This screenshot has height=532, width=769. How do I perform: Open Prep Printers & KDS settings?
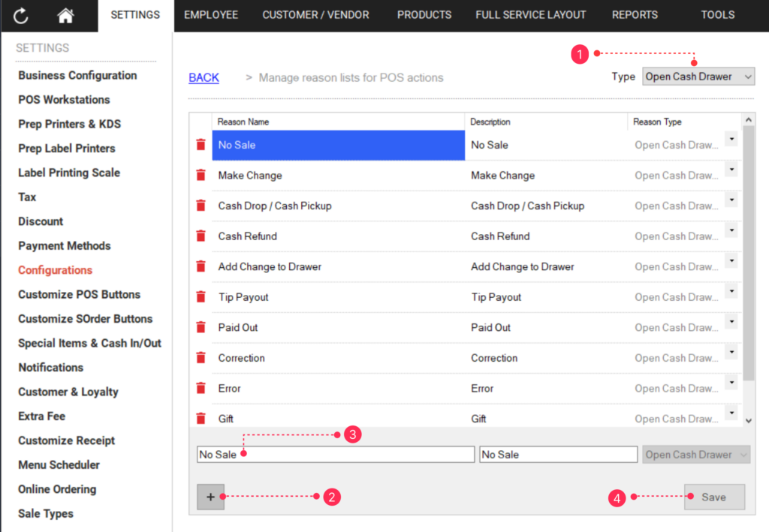click(x=70, y=124)
